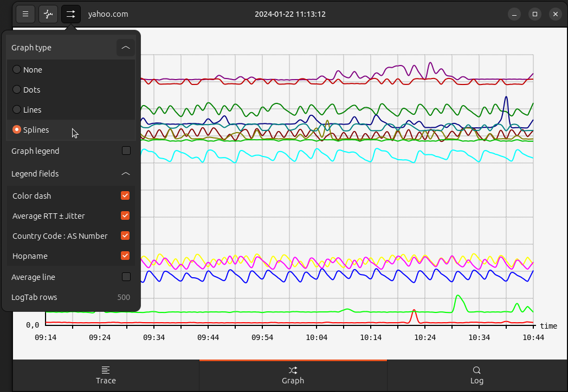Image resolution: width=568 pixels, height=392 pixels.
Task: Click the Graph tab shuffle icon
Action: (293, 370)
